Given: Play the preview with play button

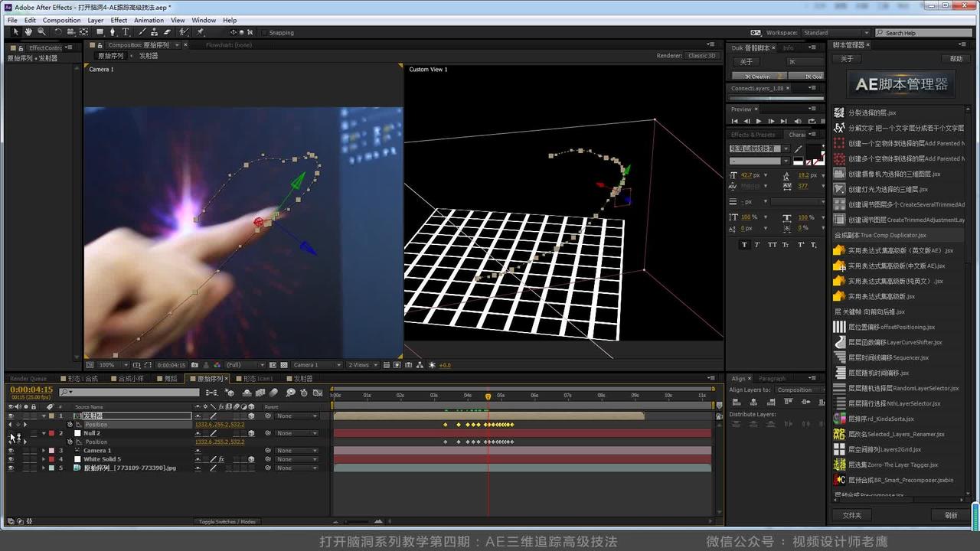Looking at the screenshot, I should point(759,121).
